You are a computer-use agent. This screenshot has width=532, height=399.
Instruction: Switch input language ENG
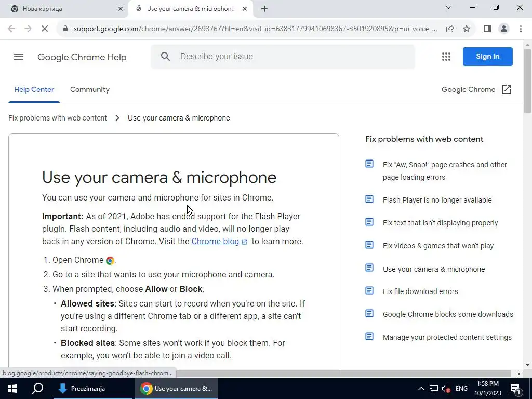tap(461, 389)
